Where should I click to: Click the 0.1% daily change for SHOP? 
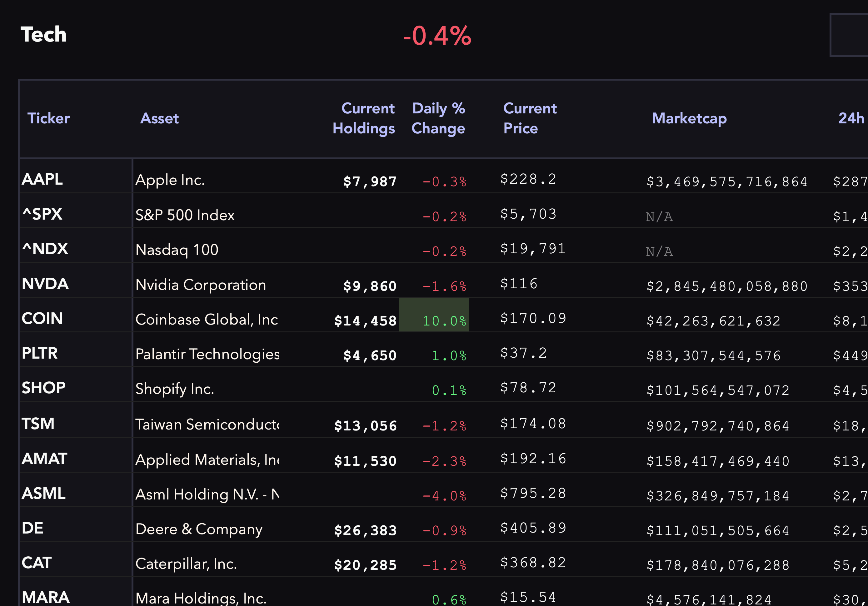tap(449, 390)
